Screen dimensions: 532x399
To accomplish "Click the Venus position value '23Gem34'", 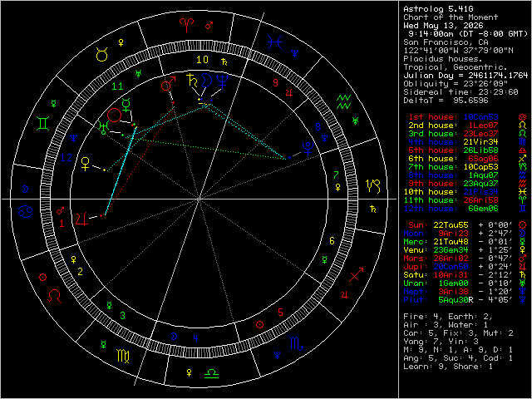I will click(x=451, y=250).
